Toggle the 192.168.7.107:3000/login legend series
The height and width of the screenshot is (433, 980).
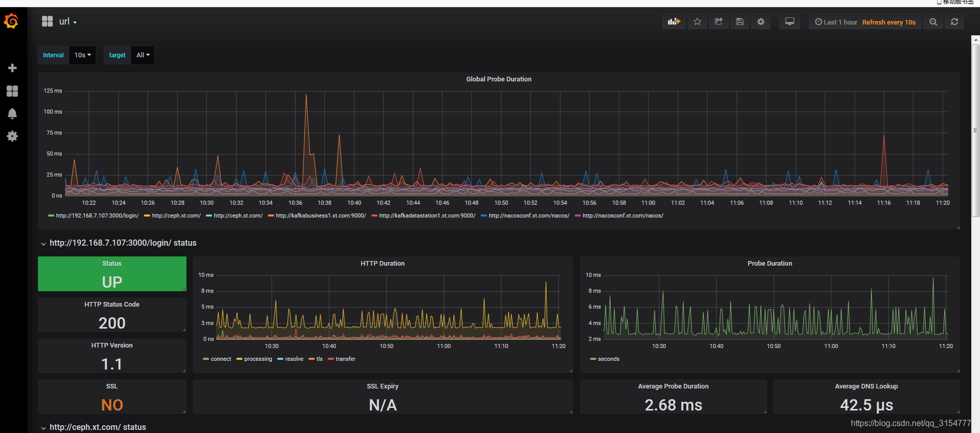pyautogui.click(x=97, y=215)
